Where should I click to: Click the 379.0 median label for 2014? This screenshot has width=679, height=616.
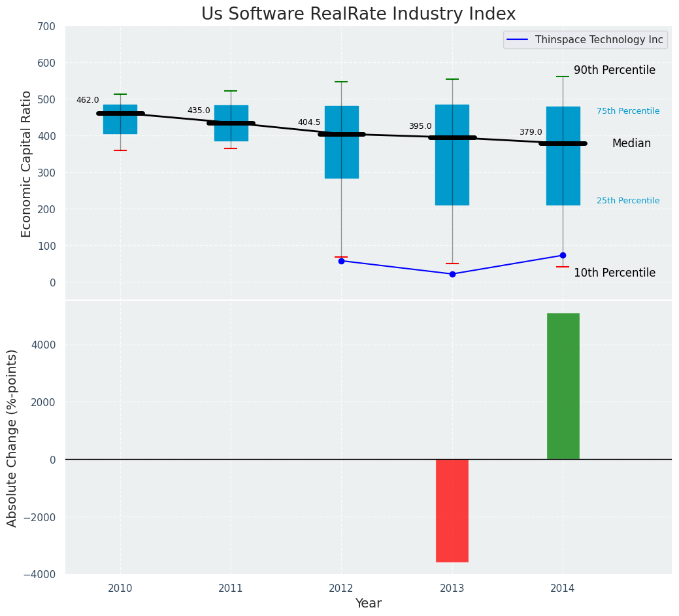531,132
